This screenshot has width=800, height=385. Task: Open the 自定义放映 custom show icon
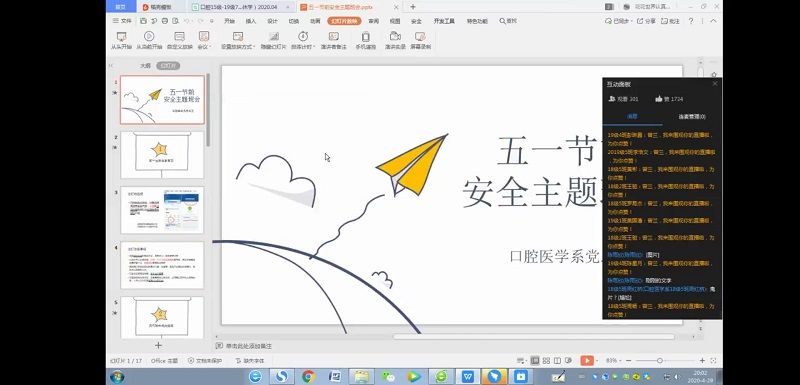179,36
